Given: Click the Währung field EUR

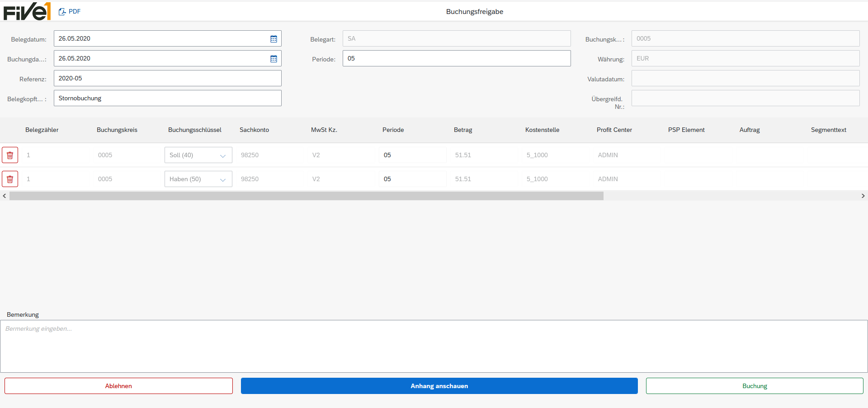Looking at the screenshot, I should [x=745, y=58].
